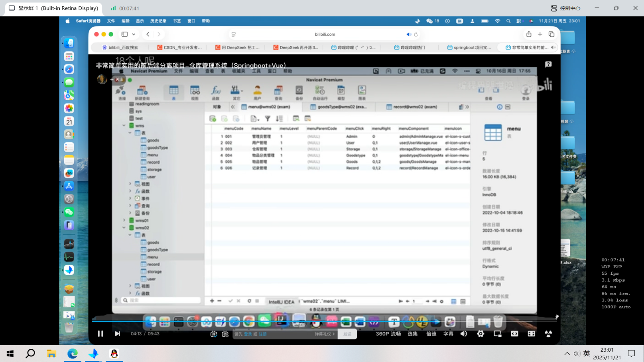
Task: Open the Apple menu
Action: coord(67,21)
